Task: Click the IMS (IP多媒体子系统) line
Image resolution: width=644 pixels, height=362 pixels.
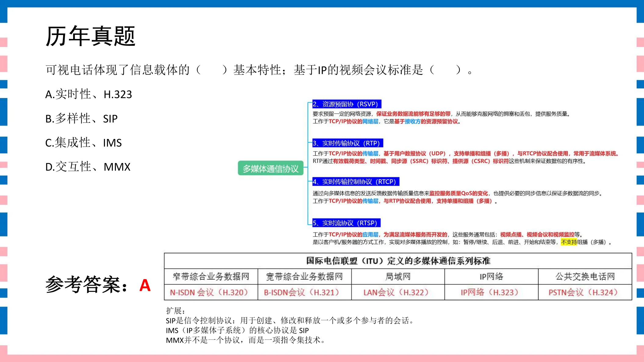Action: coord(238,330)
